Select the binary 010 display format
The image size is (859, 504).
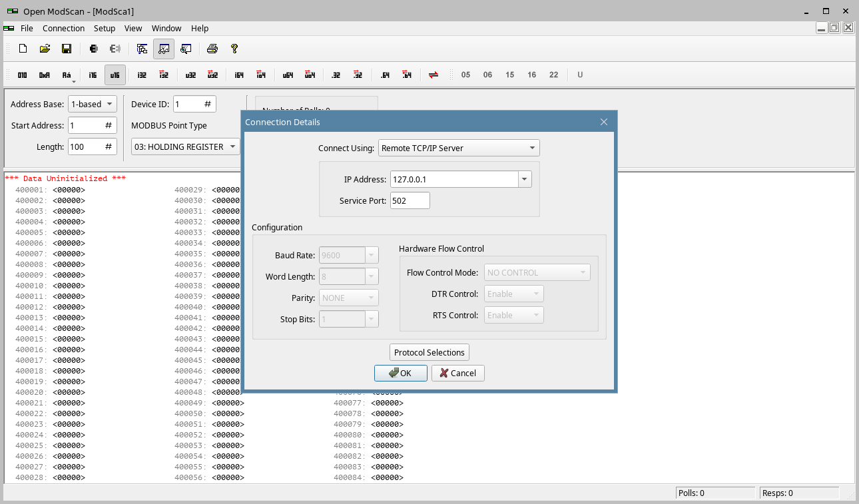(23, 75)
